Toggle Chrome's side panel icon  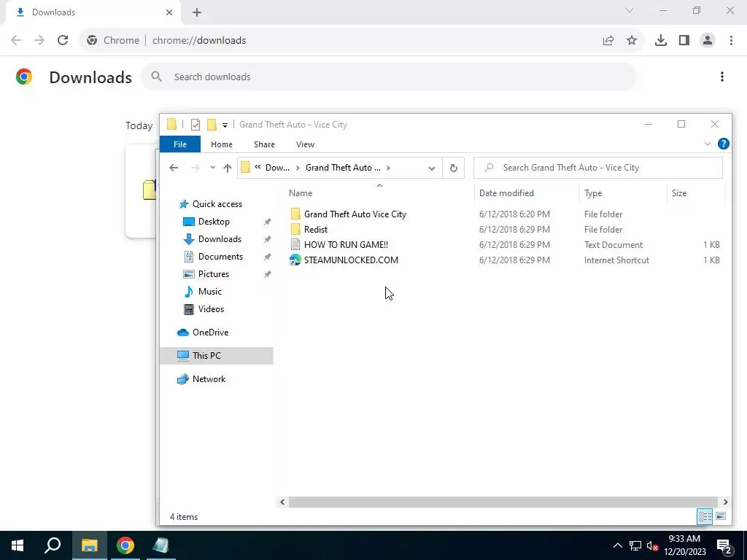tap(684, 41)
